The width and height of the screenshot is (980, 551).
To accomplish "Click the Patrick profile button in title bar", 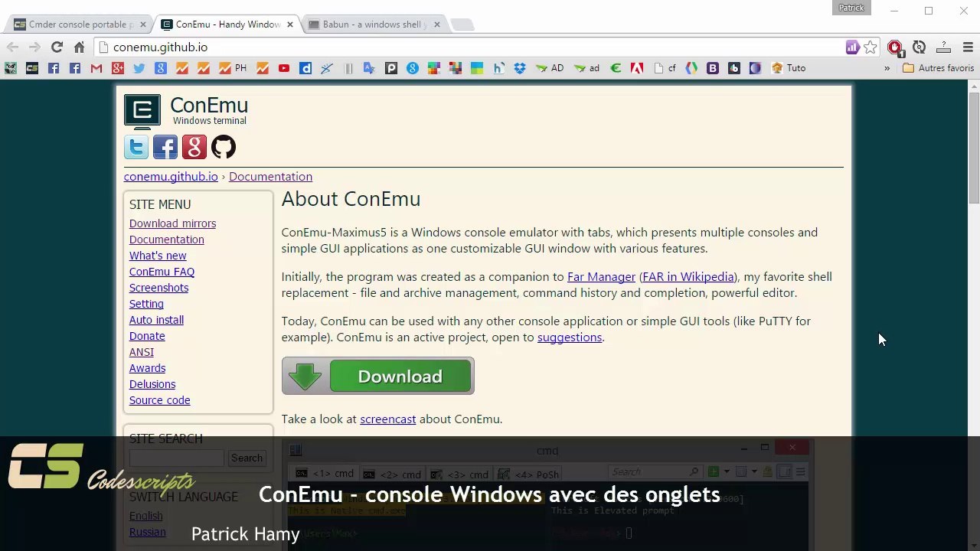I will pos(851,8).
